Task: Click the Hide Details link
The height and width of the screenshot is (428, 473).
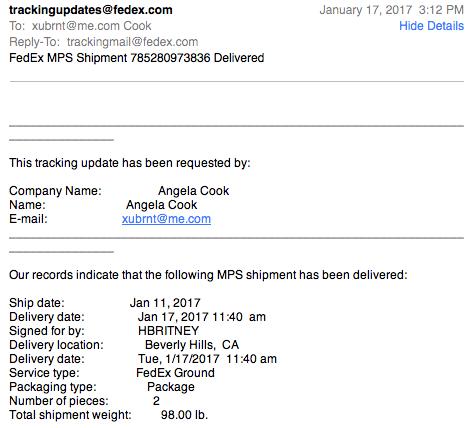Action: pos(431,26)
